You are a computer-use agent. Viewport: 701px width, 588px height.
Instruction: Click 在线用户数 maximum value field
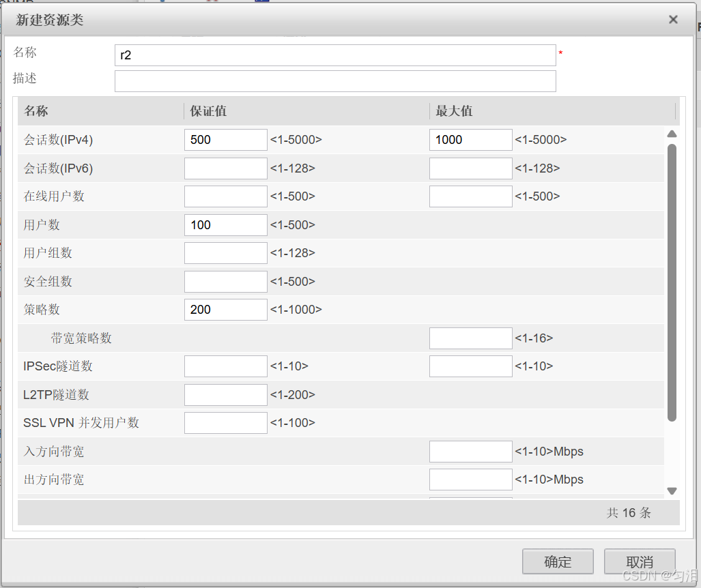point(471,196)
